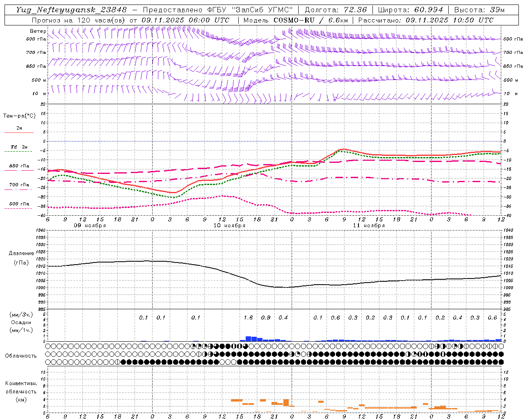Viewport: 525px width, 420px height.
Task: Click the 0.9 precipitation amount value
Action: (266, 318)
